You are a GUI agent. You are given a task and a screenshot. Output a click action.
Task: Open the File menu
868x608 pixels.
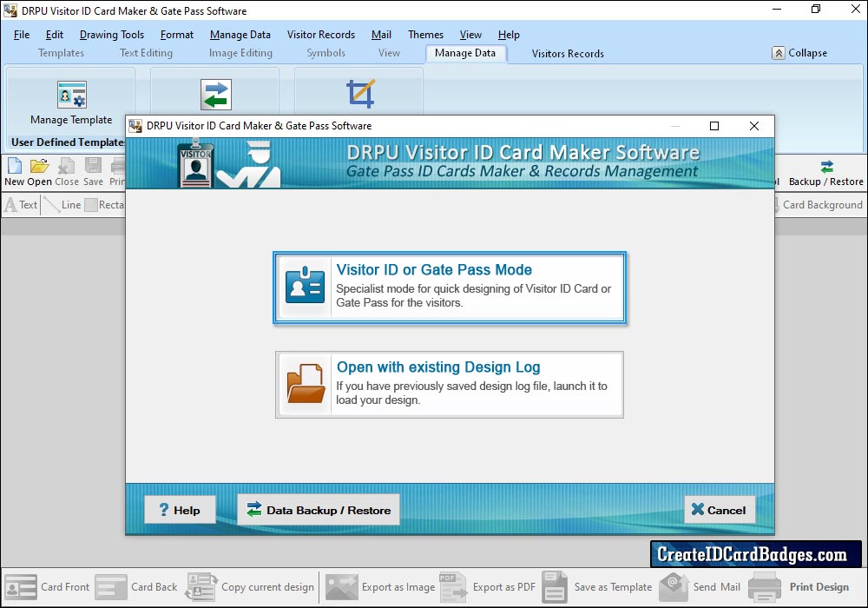[22, 35]
